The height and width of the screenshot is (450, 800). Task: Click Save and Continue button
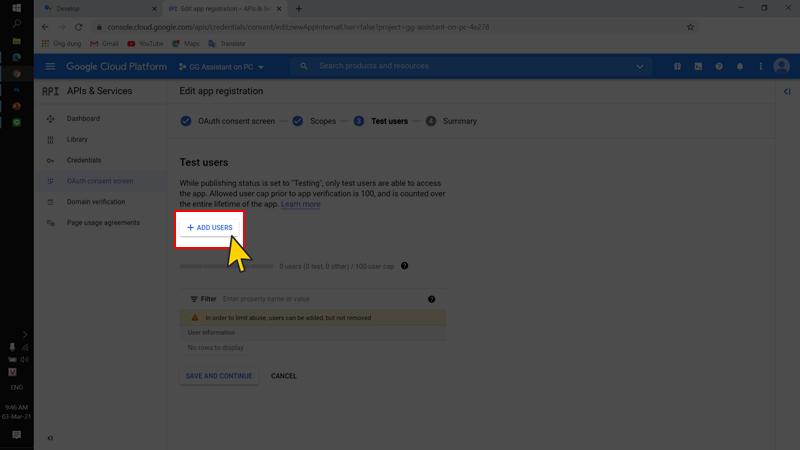coord(219,376)
